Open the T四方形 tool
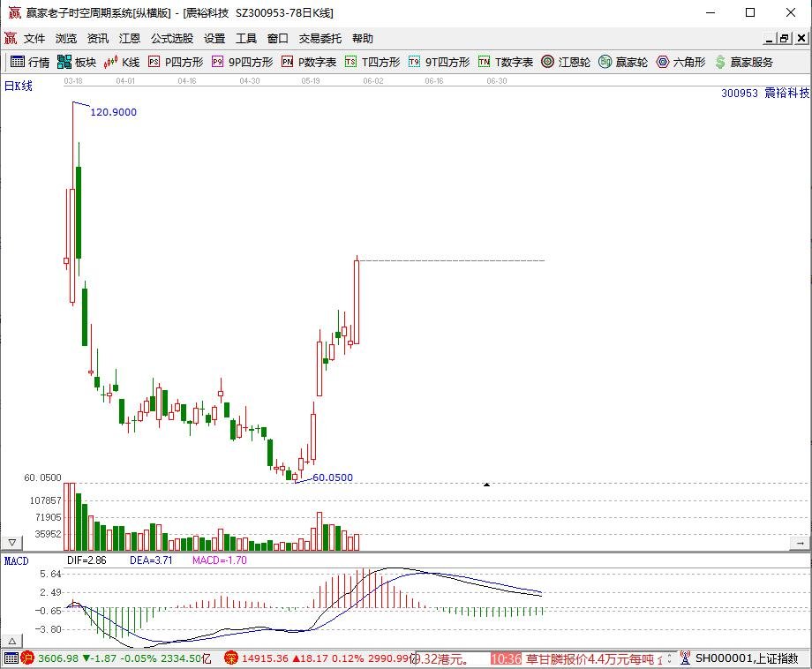The image size is (812, 669). (x=372, y=62)
